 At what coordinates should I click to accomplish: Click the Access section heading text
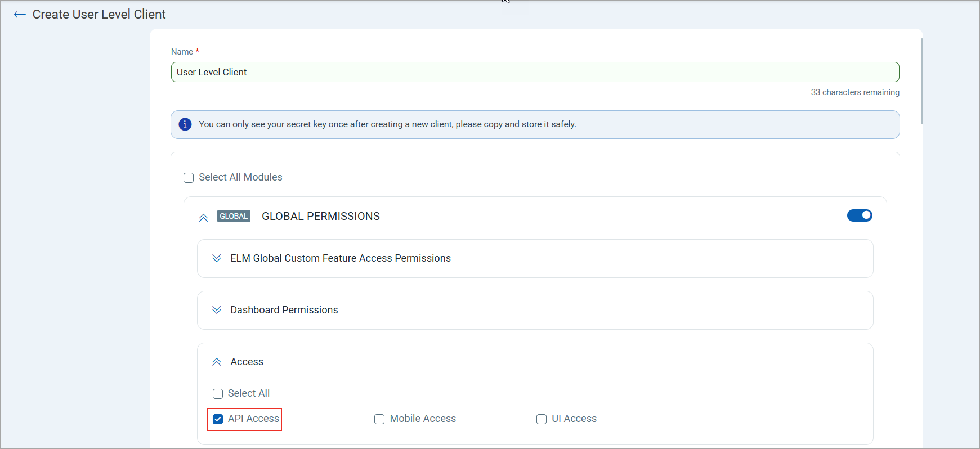point(247,362)
